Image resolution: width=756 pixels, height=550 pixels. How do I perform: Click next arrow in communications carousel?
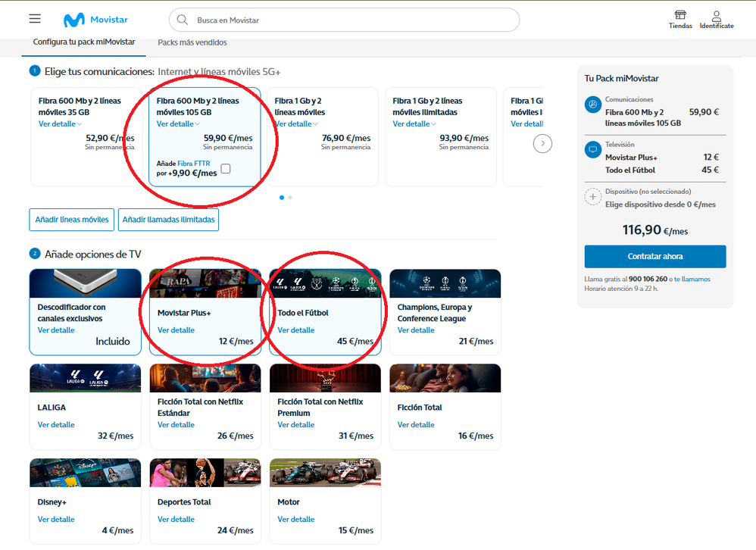coord(542,143)
